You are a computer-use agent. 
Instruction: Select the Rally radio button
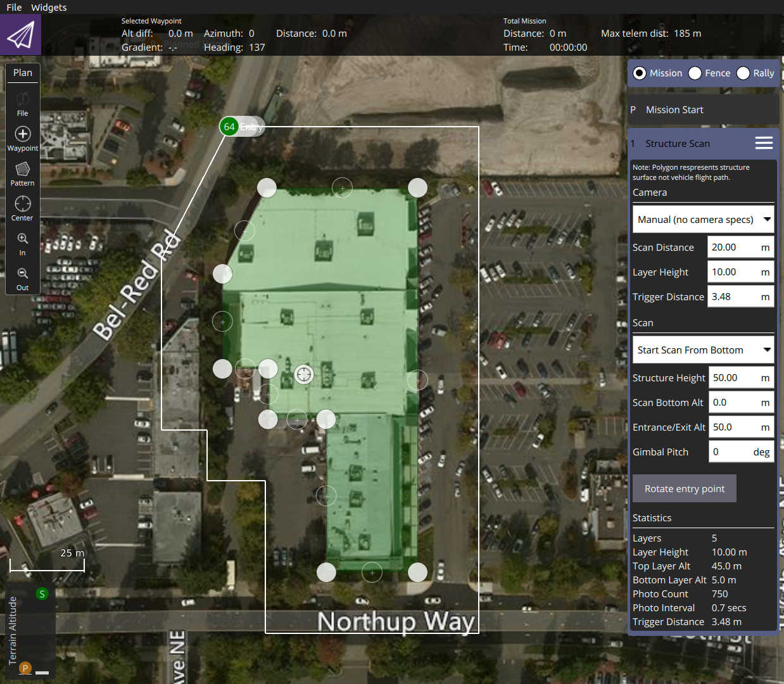[x=743, y=73]
